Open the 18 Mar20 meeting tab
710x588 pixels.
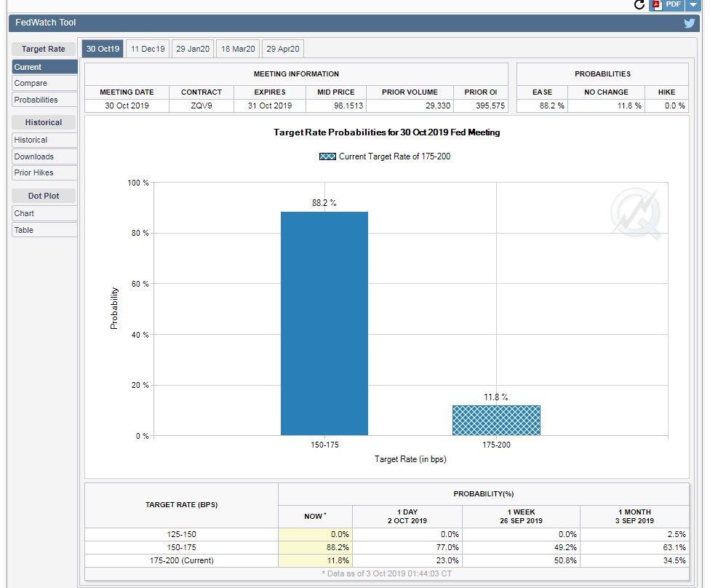[238, 49]
